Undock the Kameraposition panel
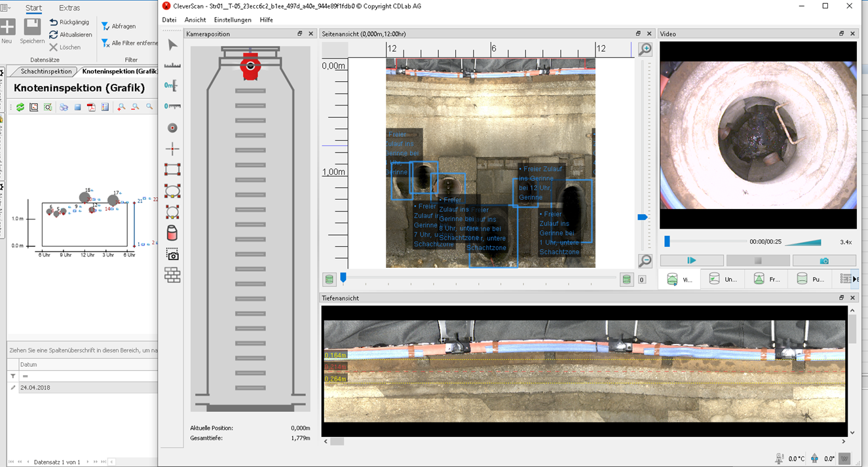 click(300, 33)
